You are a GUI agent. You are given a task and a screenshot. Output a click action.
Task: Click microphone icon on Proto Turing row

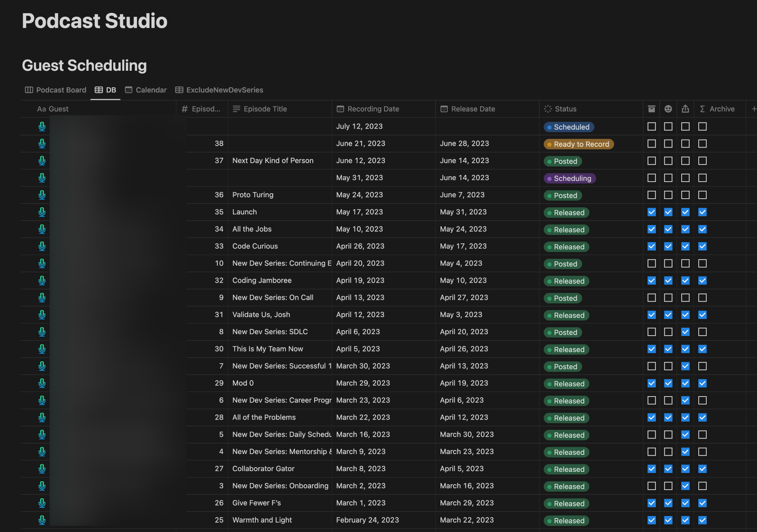click(42, 195)
